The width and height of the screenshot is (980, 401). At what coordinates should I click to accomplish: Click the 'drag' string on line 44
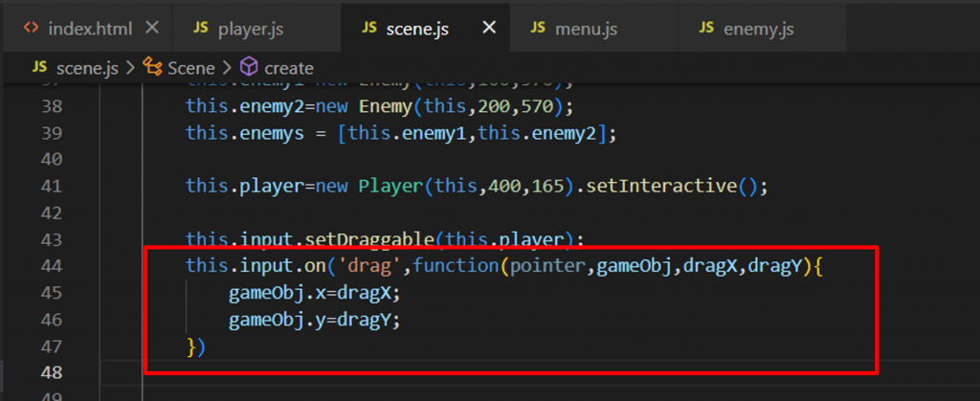point(372,267)
